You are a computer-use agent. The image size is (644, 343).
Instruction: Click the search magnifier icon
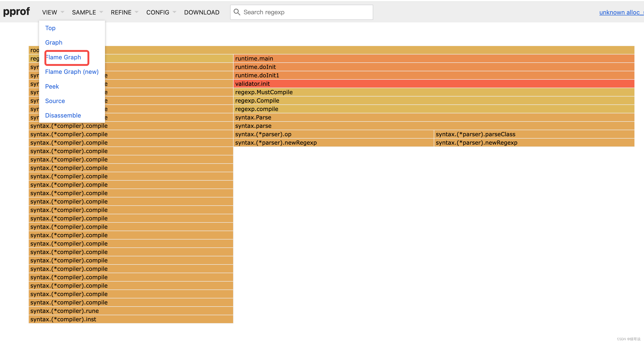point(236,12)
